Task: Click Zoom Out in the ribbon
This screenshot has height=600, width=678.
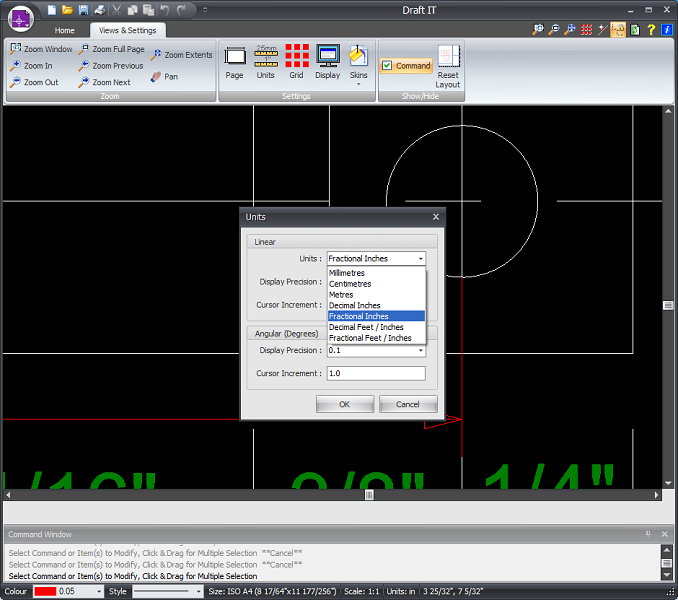Action: [x=34, y=82]
